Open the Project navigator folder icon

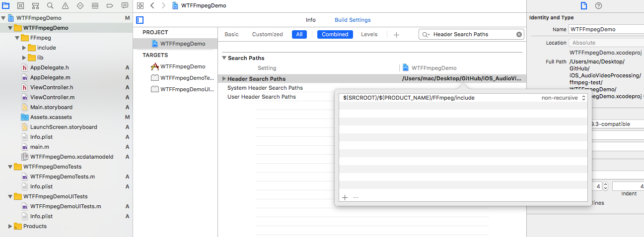pyautogui.click(x=5, y=6)
